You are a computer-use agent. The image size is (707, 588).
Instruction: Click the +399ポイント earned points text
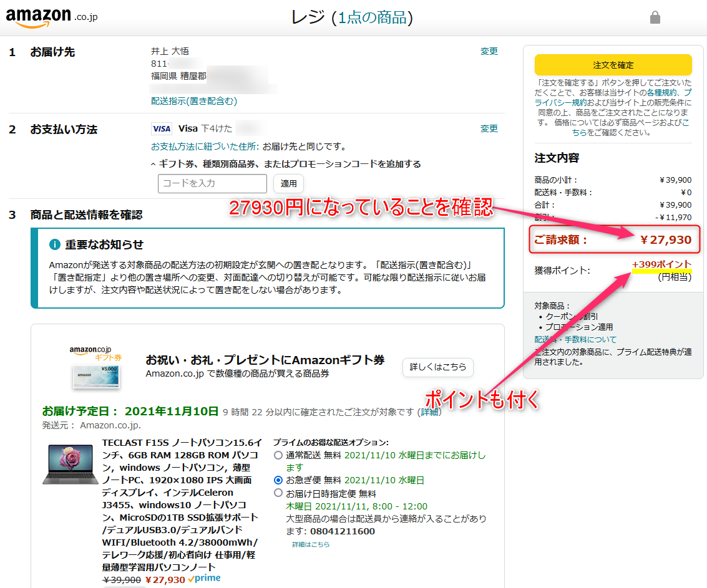pyautogui.click(x=661, y=264)
